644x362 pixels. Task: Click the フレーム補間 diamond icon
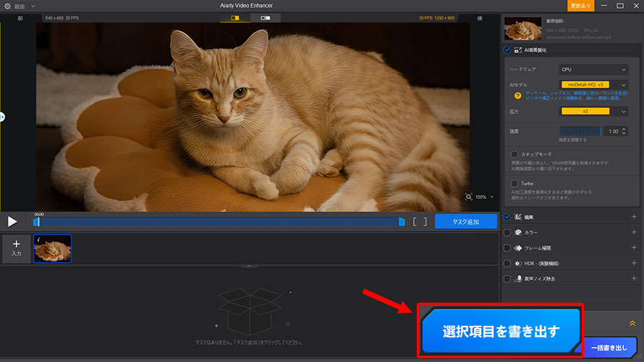pos(518,248)
